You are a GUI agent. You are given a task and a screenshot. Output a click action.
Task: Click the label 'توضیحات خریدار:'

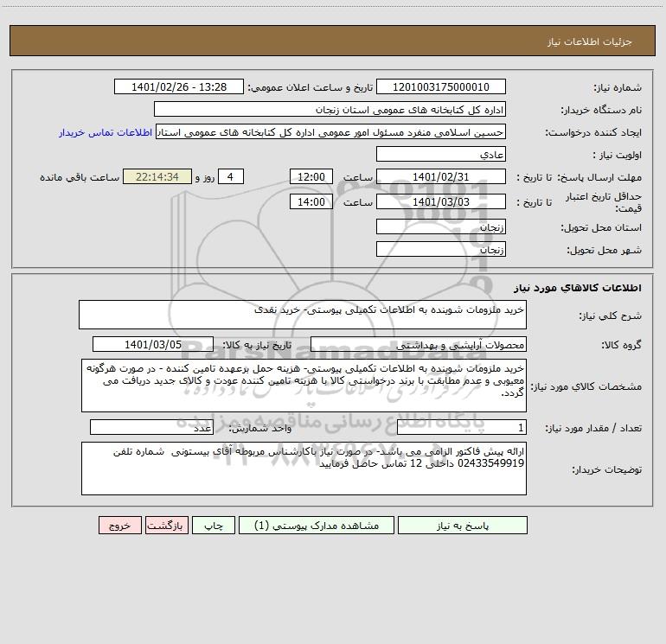(x=607, y=470)
